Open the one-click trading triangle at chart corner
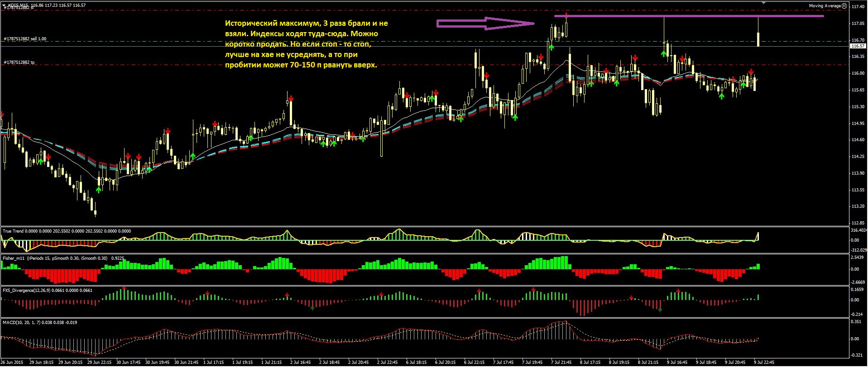The width and height of the screenshot is (868, 367). point(4,5)
